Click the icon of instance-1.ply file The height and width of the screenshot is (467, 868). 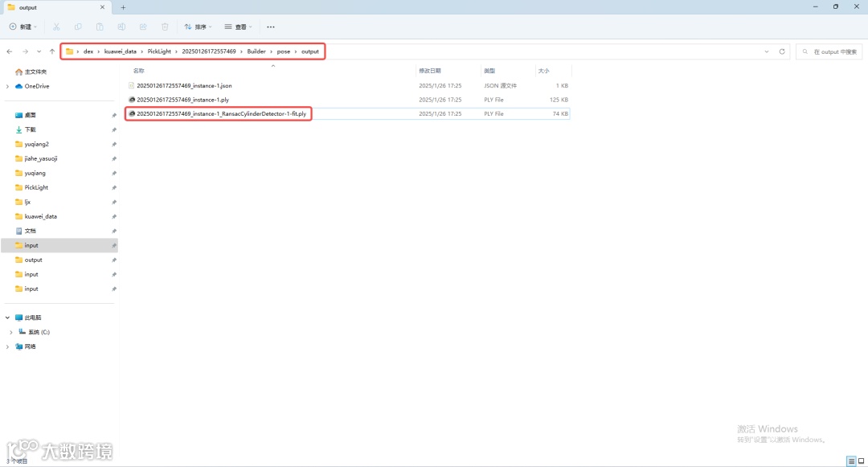(x=132, y=100)
